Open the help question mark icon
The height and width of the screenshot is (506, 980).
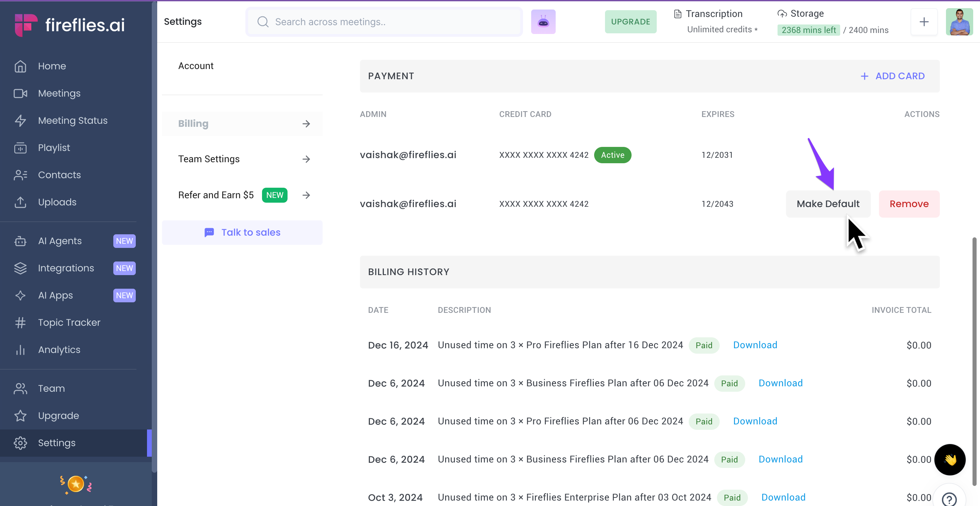pos(949,499)
